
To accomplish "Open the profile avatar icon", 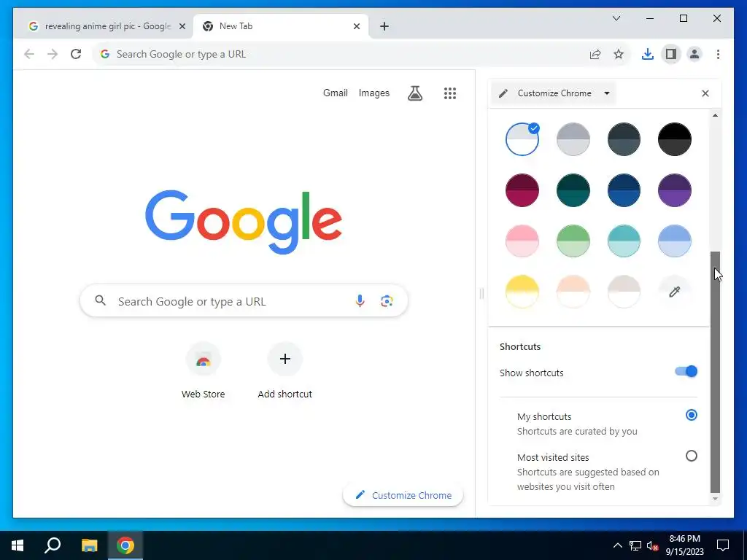I will 694,54.
